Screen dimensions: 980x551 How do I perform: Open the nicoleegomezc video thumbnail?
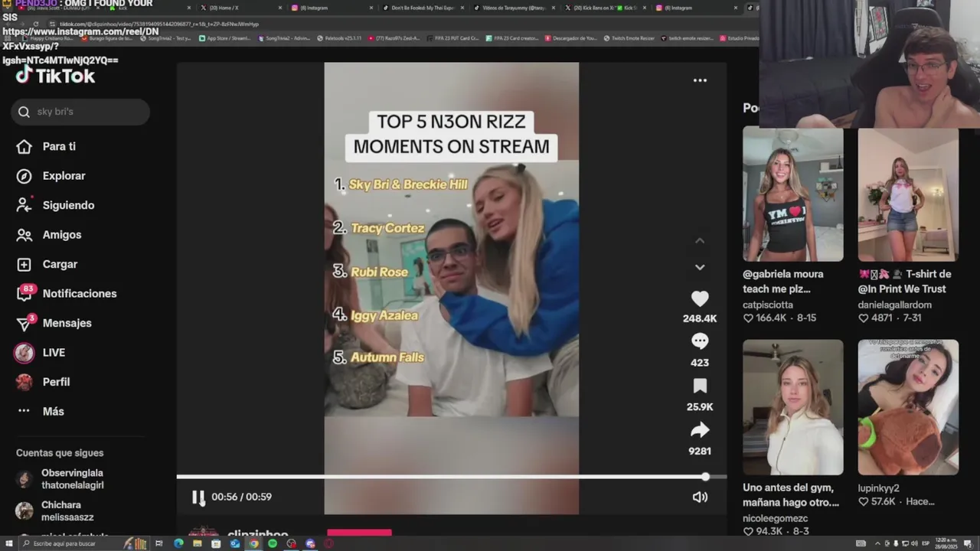point(792,407)
